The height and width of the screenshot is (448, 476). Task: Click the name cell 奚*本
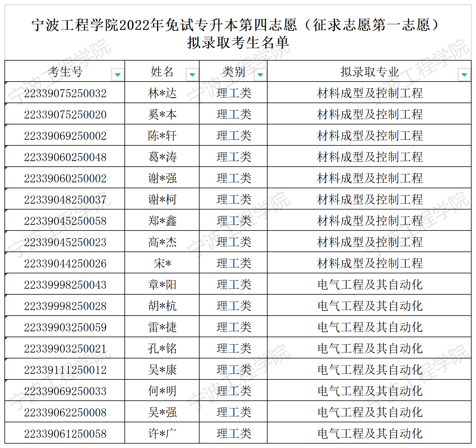coord(162,114)
